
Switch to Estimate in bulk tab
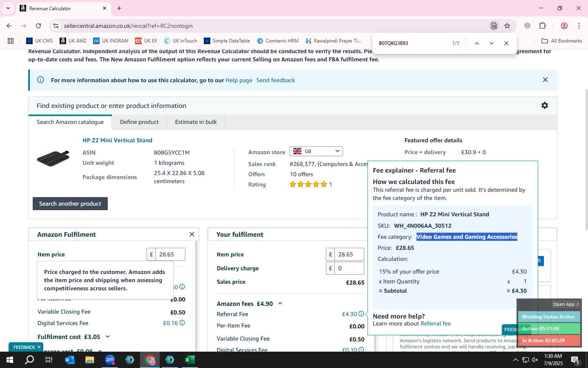click(196, 122)
